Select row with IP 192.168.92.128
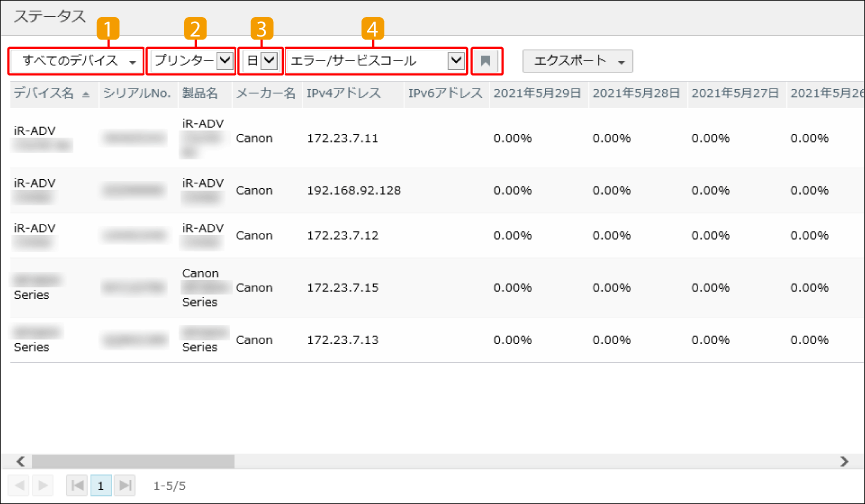The width and height of the screenshot is (865, 504). 353,190
